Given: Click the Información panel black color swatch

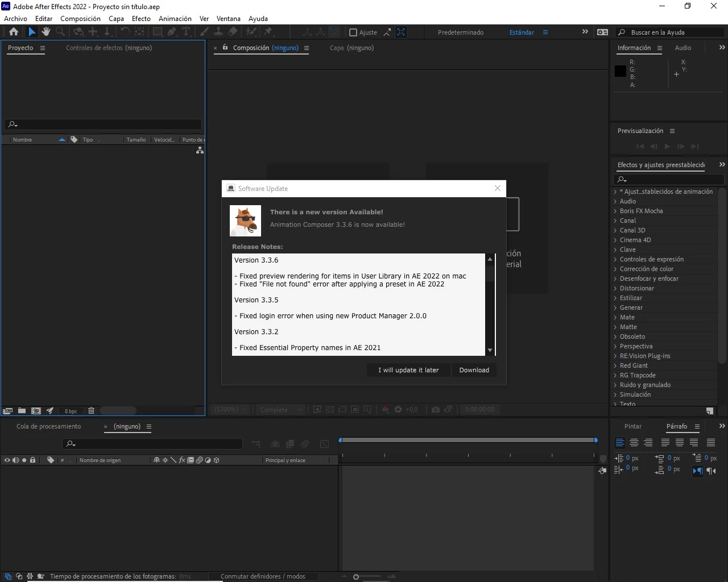Looking at the screenshot, I should click(x=621, y=71).
